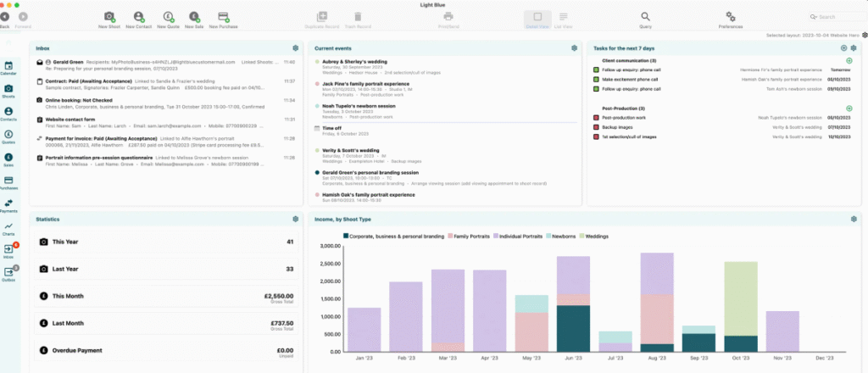Go to Payments in the left sidebar
This screenshot has width=868, height=373.
[8, 205]
